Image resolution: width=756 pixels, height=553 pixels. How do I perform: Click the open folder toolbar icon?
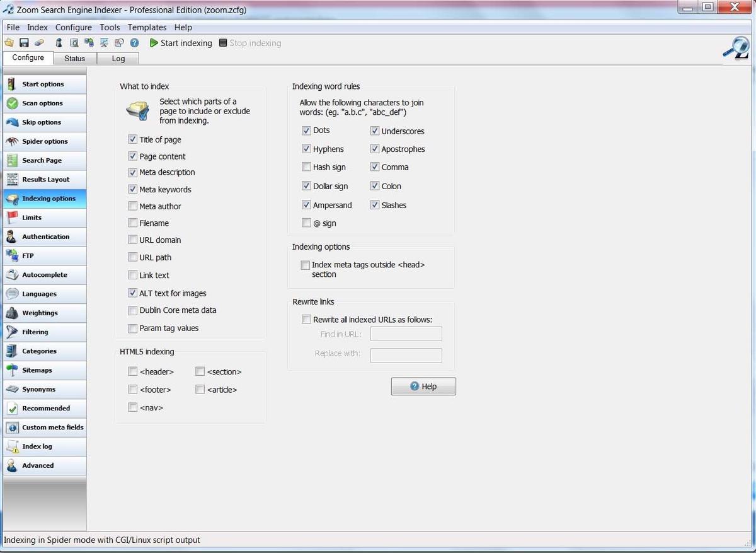[x=9, y=43]
